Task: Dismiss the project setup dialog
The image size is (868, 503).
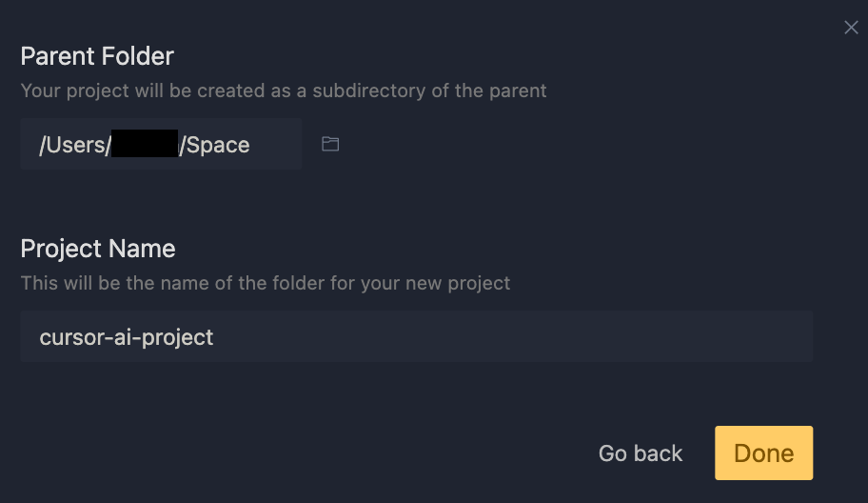Action: (851, 27)
